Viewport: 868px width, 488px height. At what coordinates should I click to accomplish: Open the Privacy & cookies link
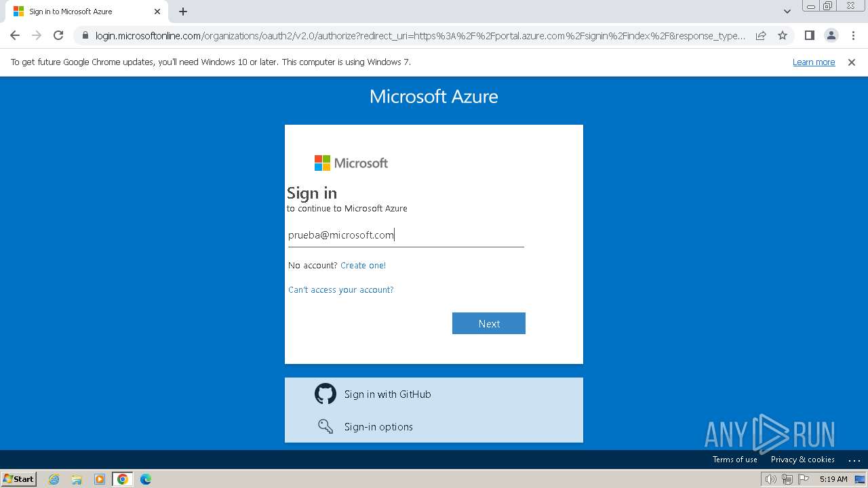coord(802,460)
